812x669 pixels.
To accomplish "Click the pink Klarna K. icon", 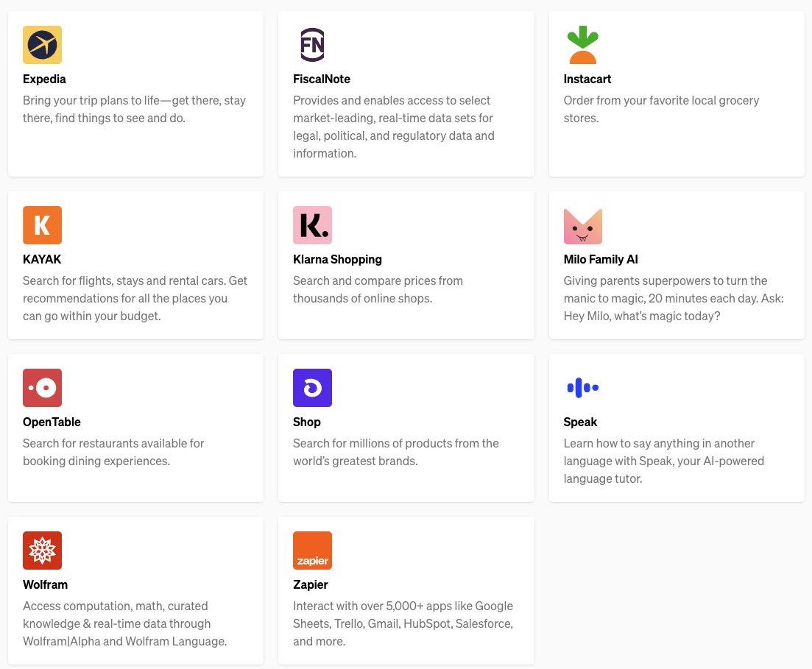I will pyautogui.click(x=312, y=225).
